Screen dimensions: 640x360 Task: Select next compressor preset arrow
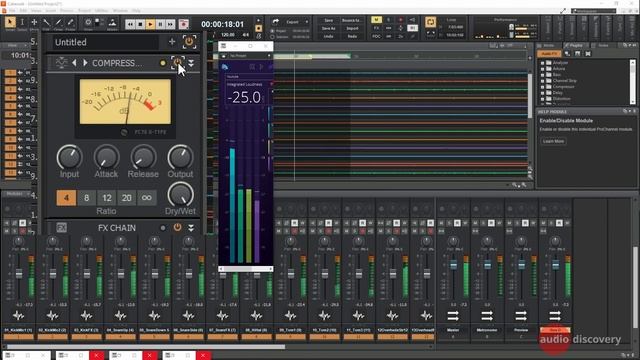click(x=85, y=63)
